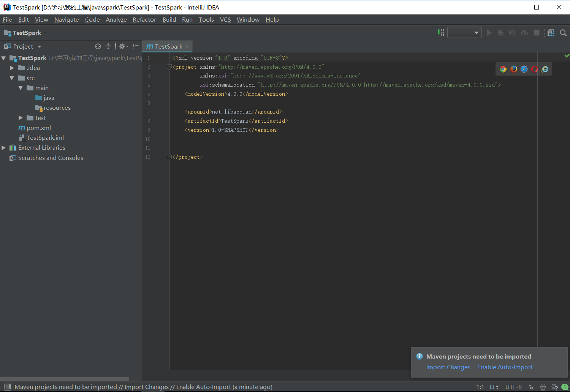Collapse the src folder in Project tree

12,77
